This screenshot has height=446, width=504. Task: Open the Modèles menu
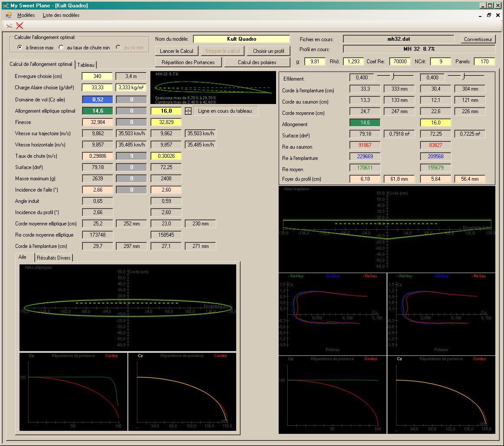pos(26,15)
